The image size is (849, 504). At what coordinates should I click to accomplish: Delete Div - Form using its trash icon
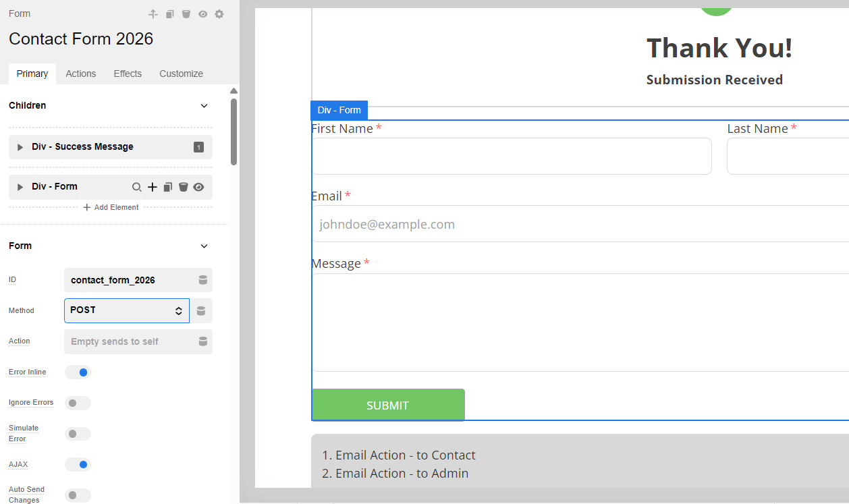pos(183,187)
